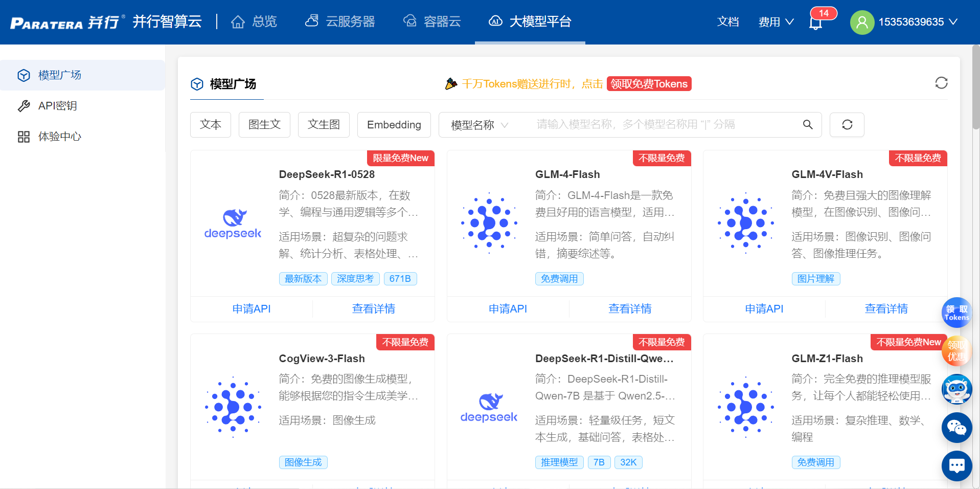Click the 图像生成 tag on CogView-3-Flash
Image resolution: width=980 pixels, height=489 pixels.
pos(303,462)
